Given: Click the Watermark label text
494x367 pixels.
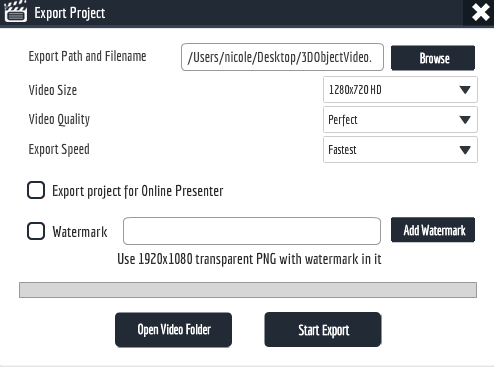Looking at the screenshot, I should click(x=80, y=232).
